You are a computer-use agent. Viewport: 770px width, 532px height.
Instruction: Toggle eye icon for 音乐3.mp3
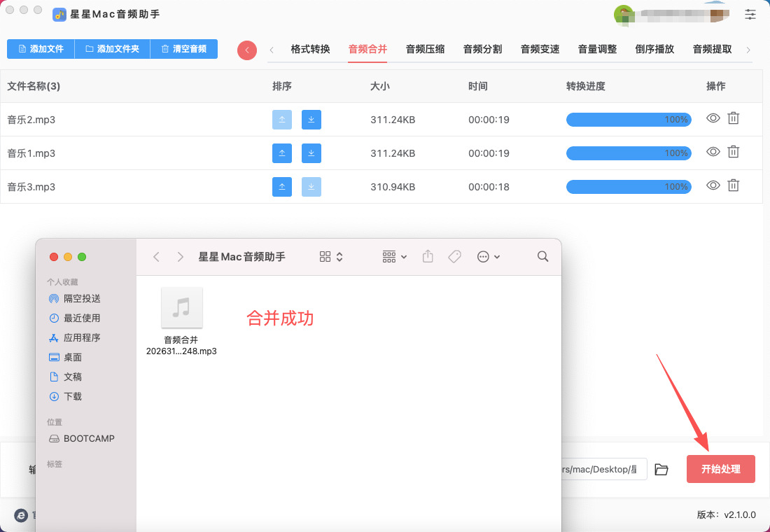tap(713, 185)
